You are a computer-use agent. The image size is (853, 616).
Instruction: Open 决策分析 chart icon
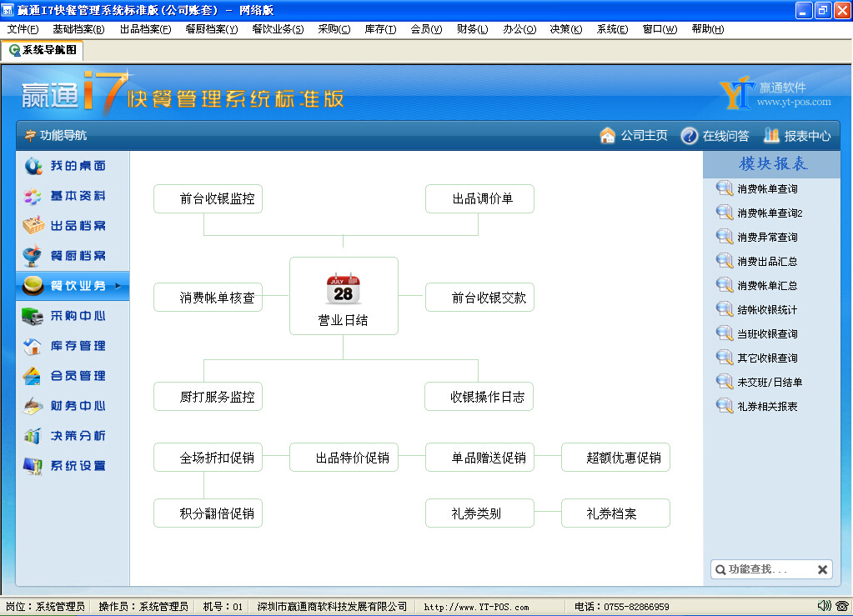[x=33, y=435]
